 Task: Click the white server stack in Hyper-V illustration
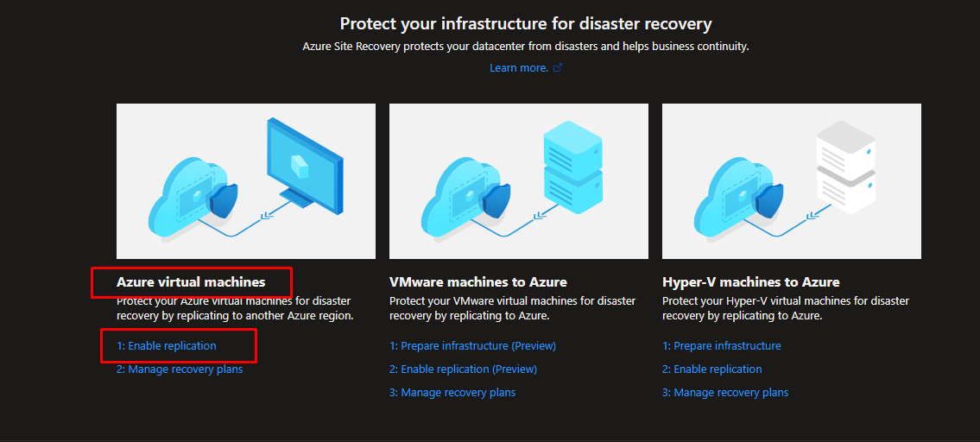coord(845,167)
